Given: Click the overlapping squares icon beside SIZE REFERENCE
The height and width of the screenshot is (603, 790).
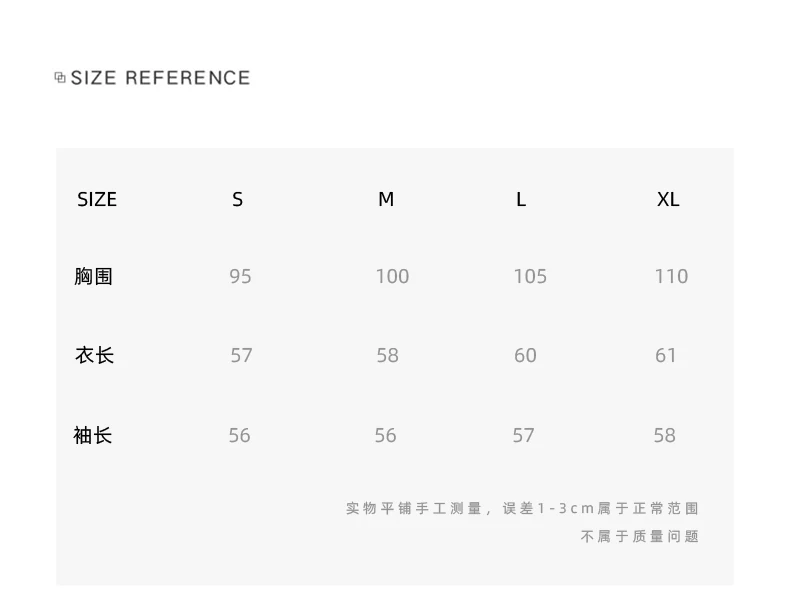Looking at the screenshot, I should point(60,78).
